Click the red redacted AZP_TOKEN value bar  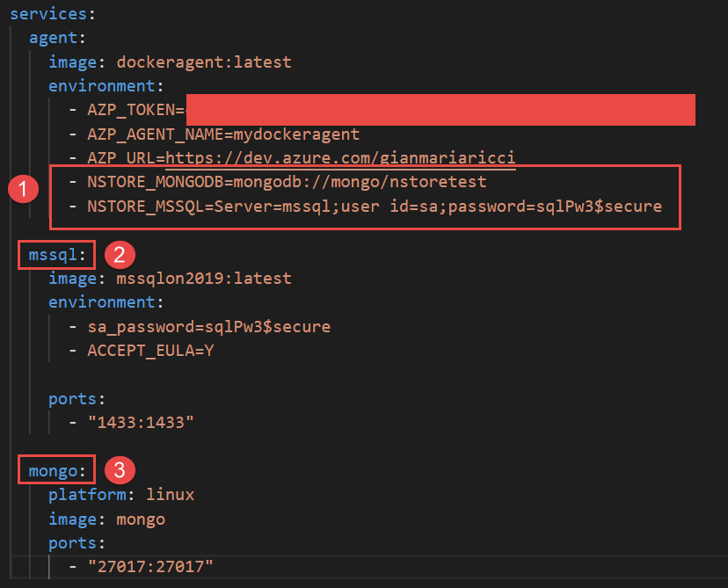pos(440,111)
